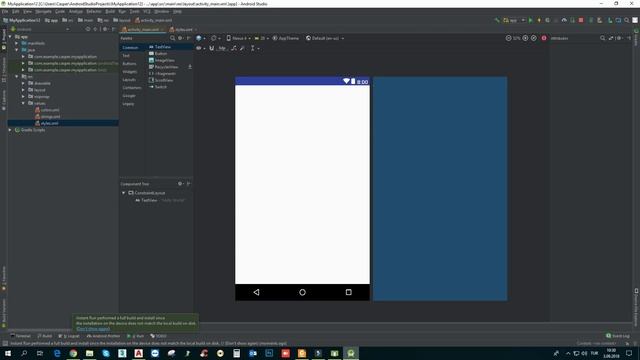
Task: Expand the manifests folder
Action: (x=17, y=43)
